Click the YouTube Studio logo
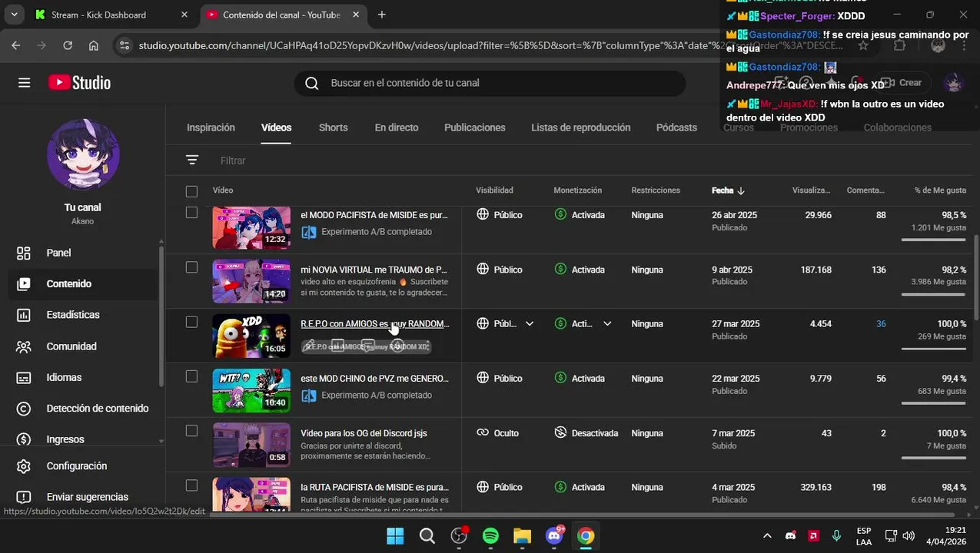This screenshot has height=553, width=980. pyautogui.click(x=79, y=83)
